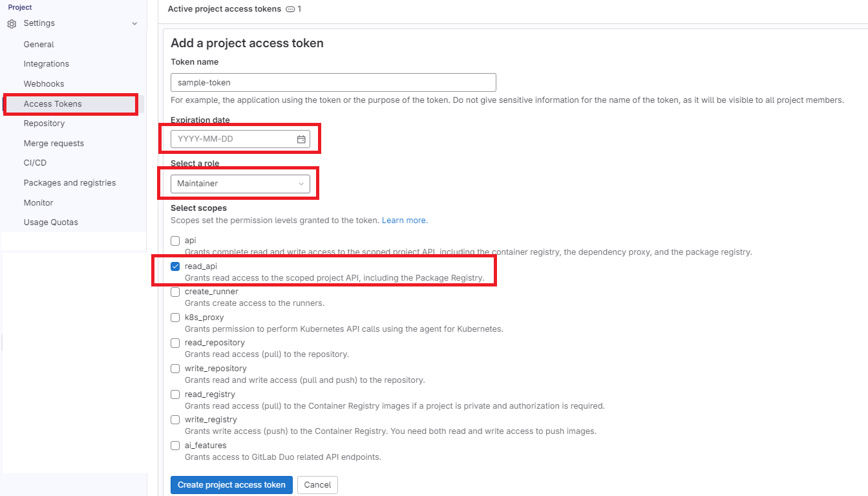Open Access Tokens settings page

pyautogui.click(x=52, y=104)
